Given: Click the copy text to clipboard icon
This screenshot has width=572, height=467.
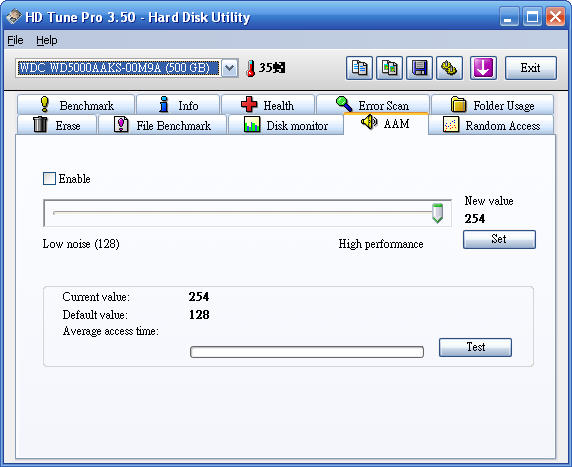Looking at the screenshot, I should point(359,68).
